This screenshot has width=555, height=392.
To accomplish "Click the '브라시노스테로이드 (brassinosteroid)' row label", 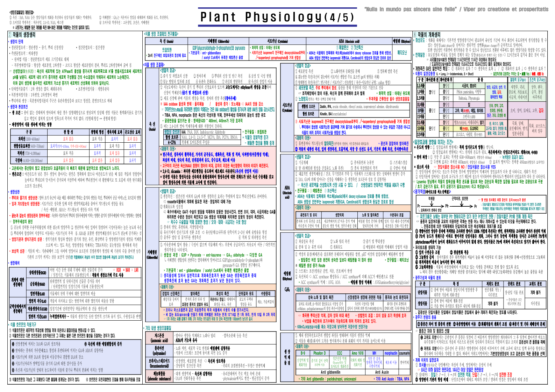I will (159, 363).
